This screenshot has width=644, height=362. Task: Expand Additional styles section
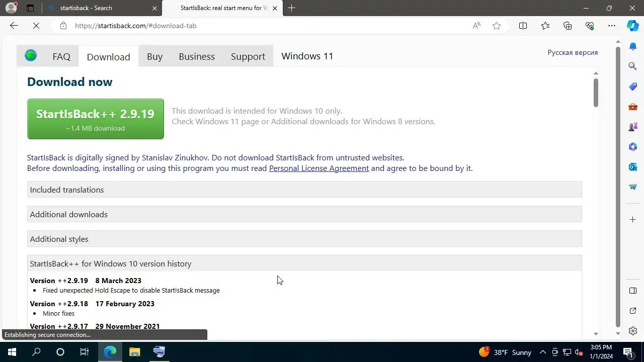point(304,239)
